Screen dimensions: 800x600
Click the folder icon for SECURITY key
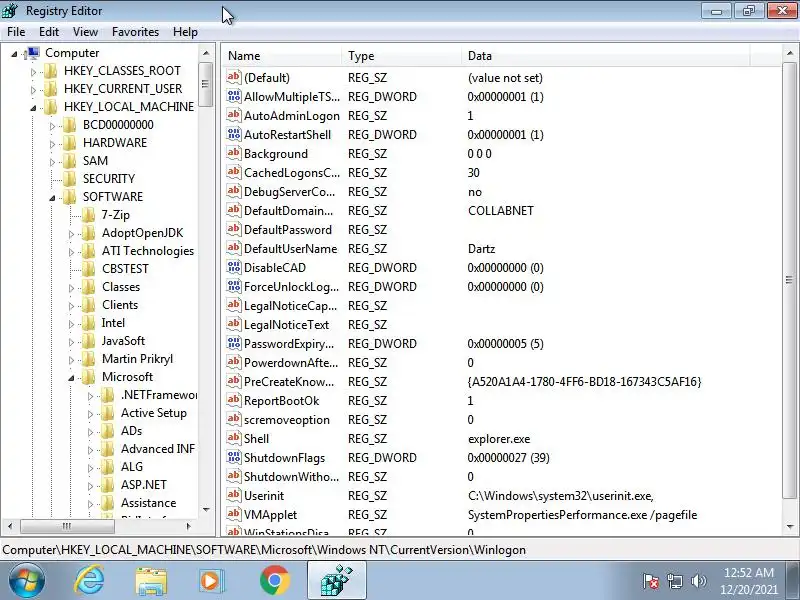click(x=70, y=179)
